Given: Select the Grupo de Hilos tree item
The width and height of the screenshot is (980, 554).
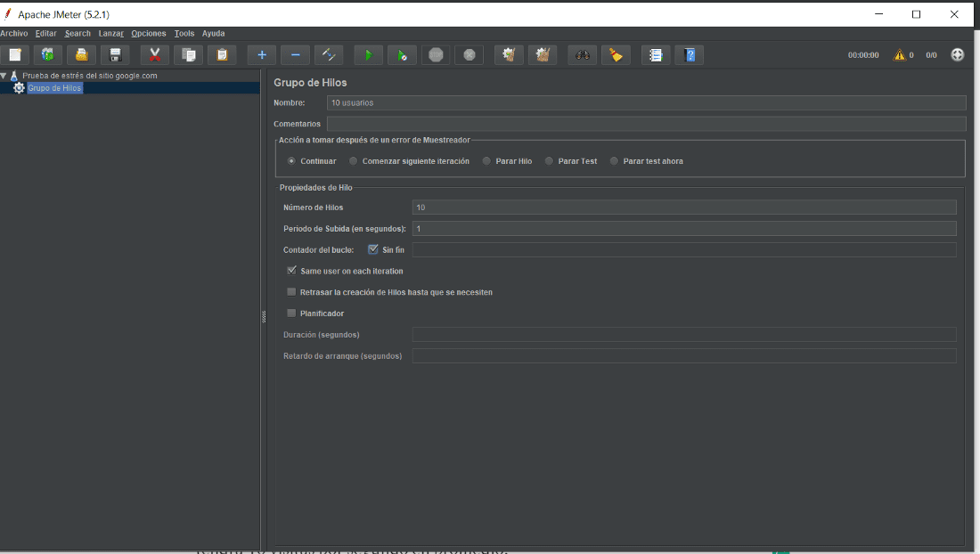Looking at the screenshot, I should tap(55, 87).
